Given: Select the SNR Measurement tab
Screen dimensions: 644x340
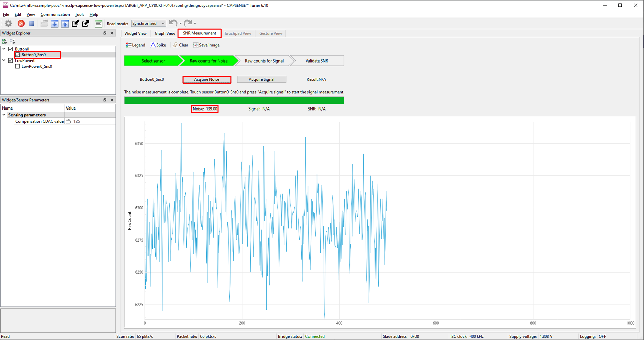Looking at the screenshot, I should coord(199,33).
